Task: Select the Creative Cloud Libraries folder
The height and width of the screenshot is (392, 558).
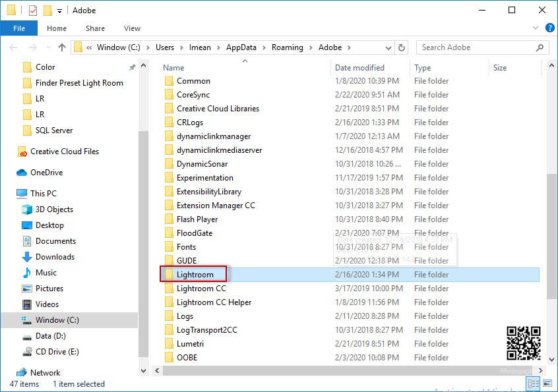Action: point(218,109)
